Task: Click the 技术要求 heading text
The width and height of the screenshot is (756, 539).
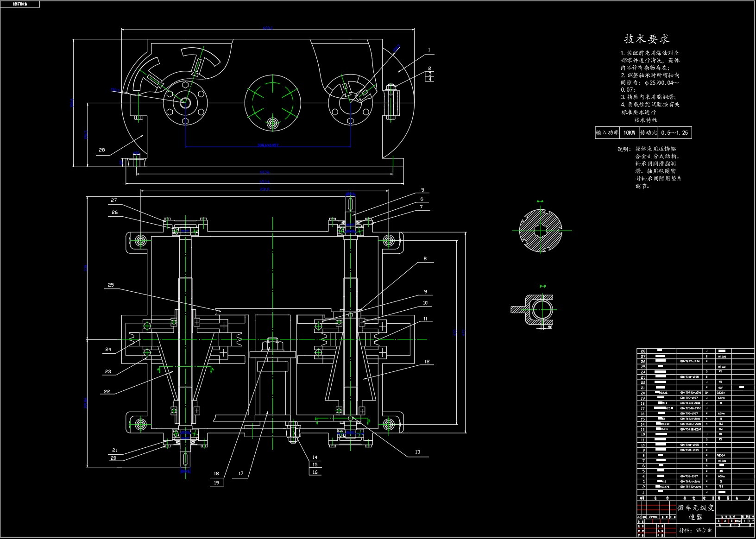Action: click(x=646, y=39)
